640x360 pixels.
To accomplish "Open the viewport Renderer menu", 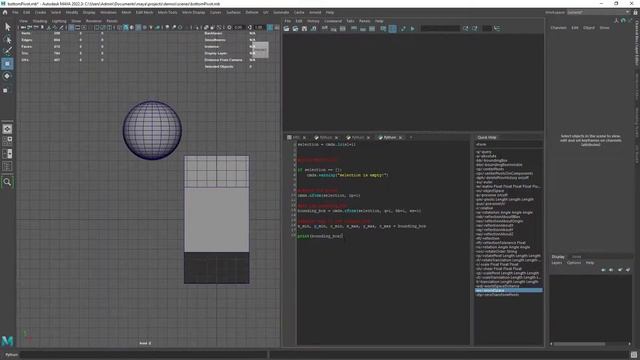I will [x=93, y=21].
